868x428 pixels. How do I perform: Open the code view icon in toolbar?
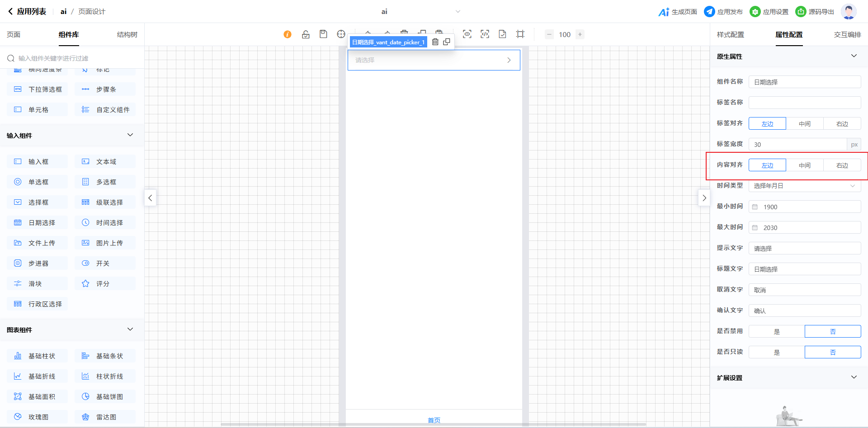pyautogui.click(x=485, y=34)
